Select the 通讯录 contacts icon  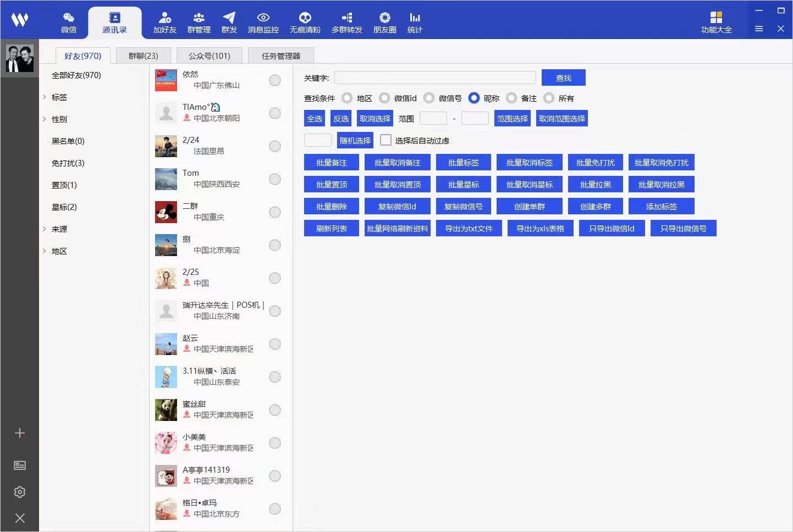[x=114, y=23]
